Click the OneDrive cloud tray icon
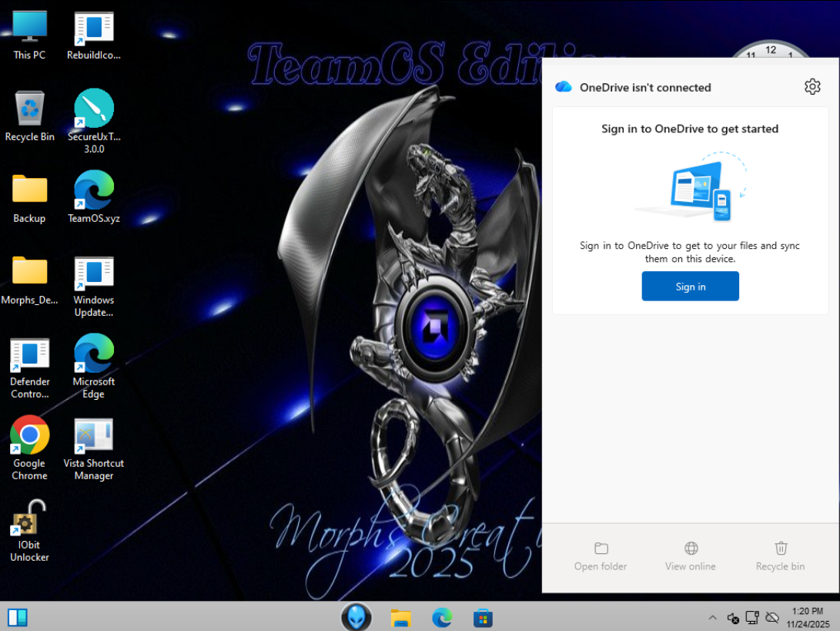840x631 pixels. click(772, 618)
